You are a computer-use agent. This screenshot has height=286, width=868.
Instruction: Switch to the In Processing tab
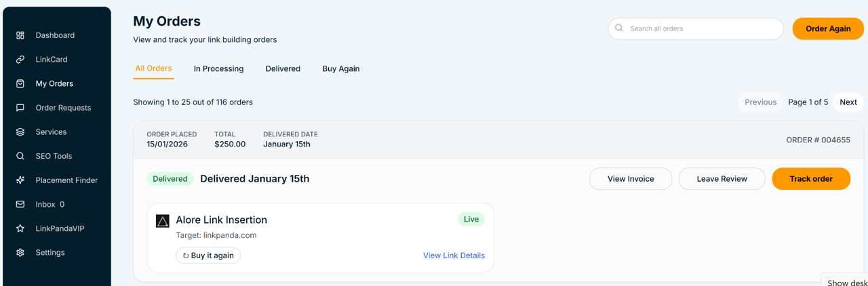218,68
